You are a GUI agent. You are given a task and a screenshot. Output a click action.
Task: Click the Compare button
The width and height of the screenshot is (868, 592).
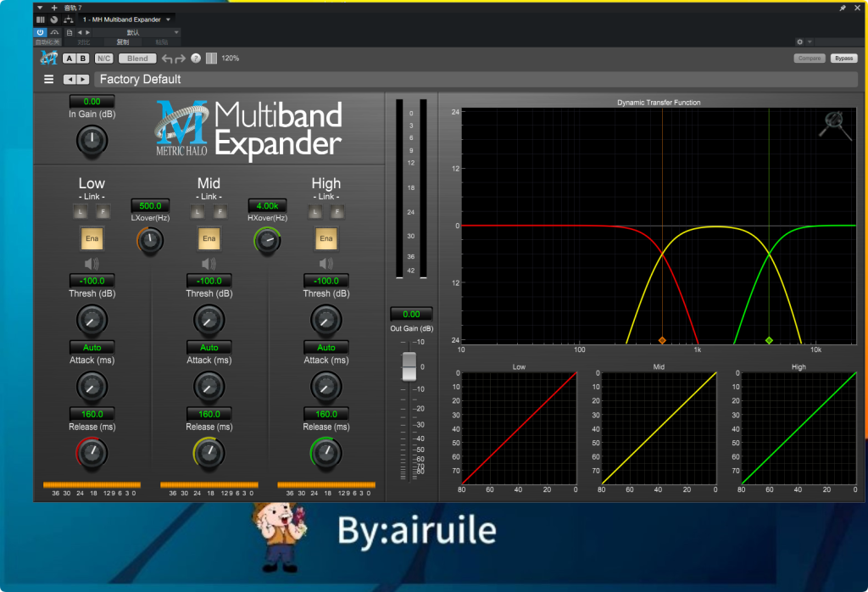(x=810, y=59)
